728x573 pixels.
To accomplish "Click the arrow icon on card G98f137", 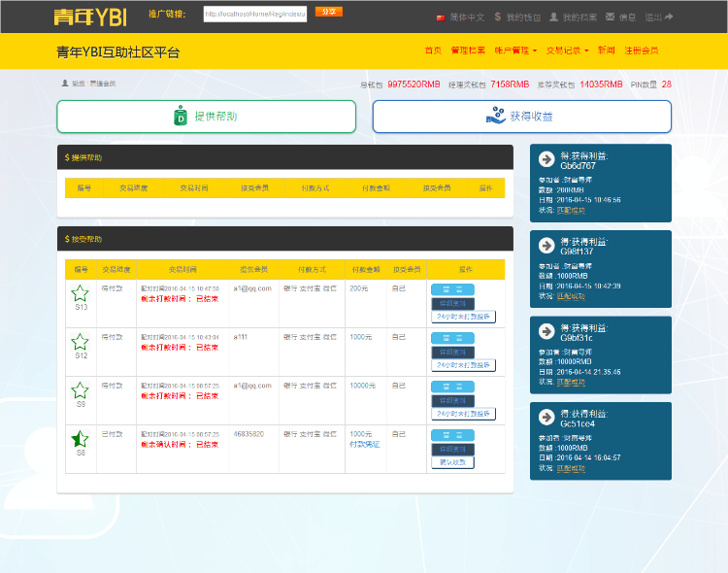I will [546, 247].
